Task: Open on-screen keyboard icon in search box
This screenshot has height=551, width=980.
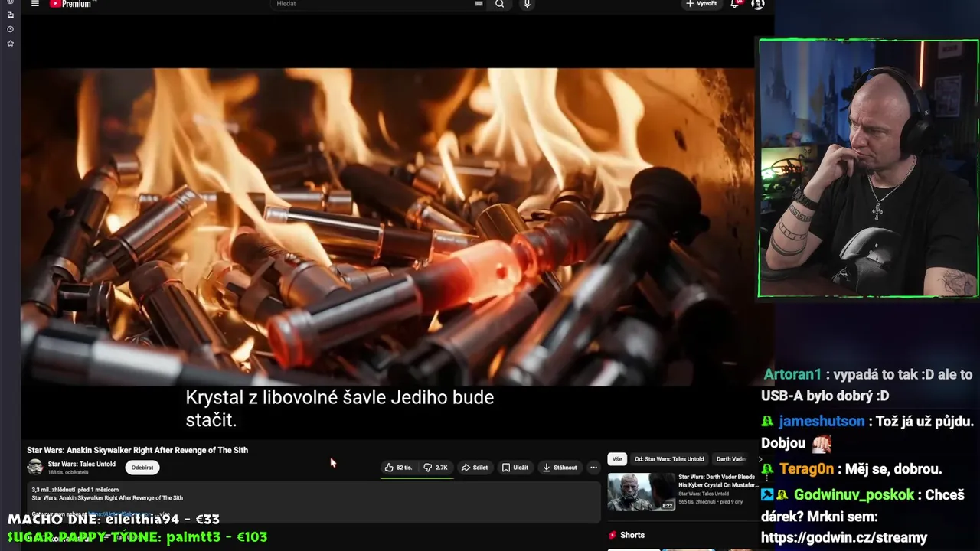Action: [479, 4]
